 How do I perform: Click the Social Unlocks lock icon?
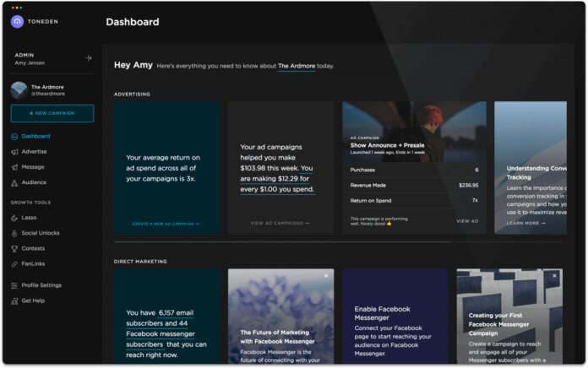(14, 233)
